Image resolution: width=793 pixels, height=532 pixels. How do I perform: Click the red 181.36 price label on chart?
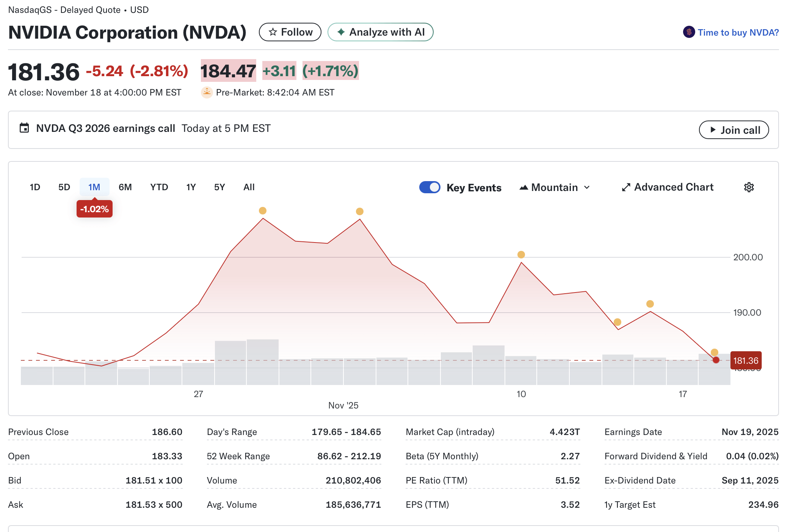coord(746,360)
